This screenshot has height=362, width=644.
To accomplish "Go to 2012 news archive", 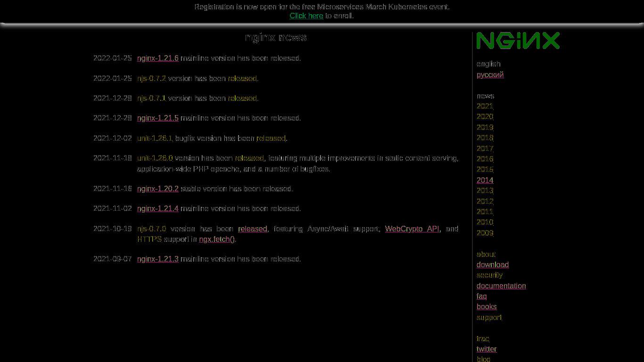I will [x=485, y=201].
